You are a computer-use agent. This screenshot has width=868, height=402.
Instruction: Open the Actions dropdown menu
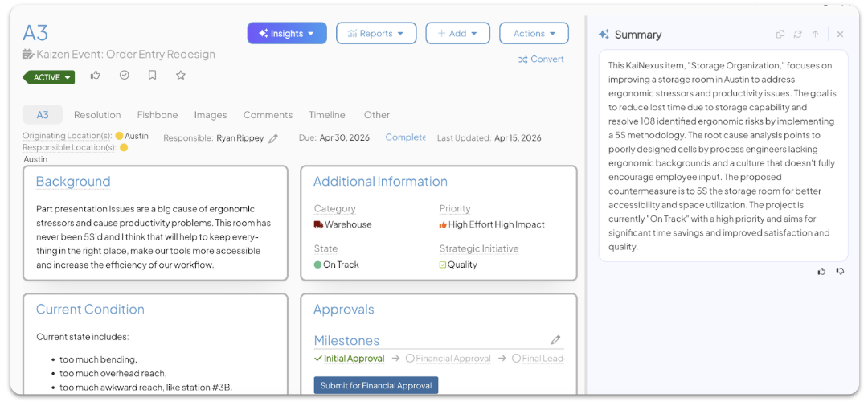coord(534,33)
